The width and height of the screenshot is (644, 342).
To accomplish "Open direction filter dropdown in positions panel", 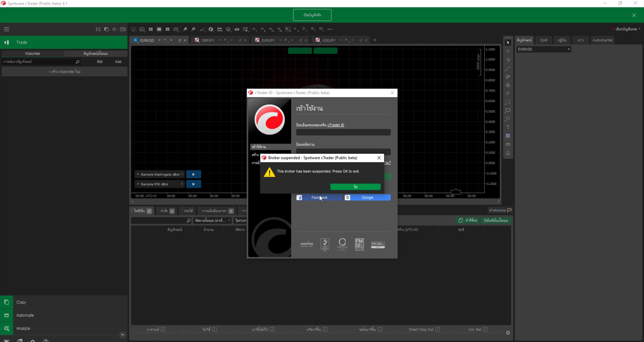I will [212, 220].
